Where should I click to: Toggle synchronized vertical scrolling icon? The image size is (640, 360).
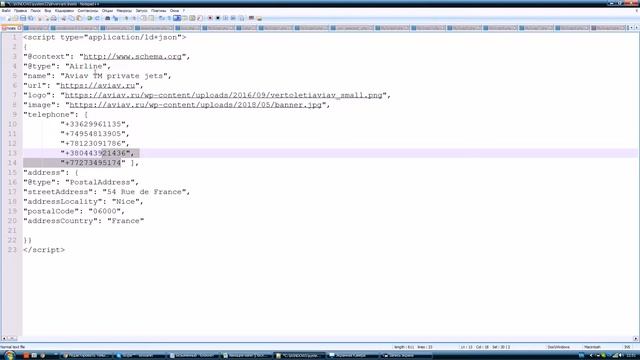pyautogui.click(x=143, y=18)
